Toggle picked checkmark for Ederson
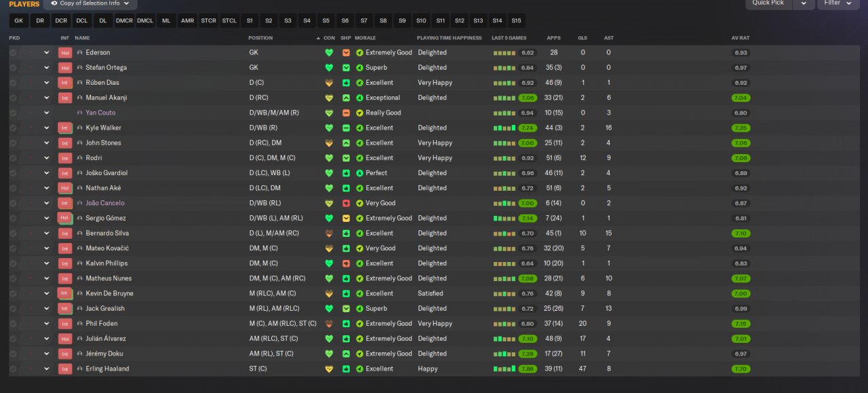Viewport: 868px width, 393px height. click(x=13, y=52)
